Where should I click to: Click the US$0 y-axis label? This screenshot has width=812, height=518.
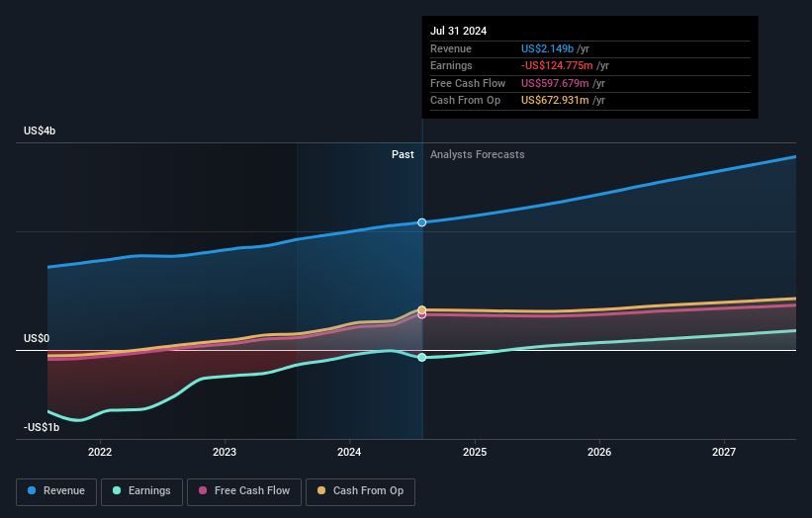pos(37,338)
